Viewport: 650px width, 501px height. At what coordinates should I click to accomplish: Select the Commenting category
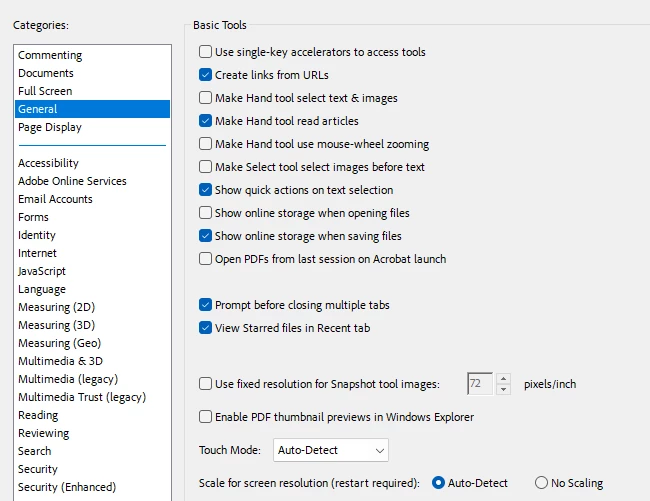(50, 55)
